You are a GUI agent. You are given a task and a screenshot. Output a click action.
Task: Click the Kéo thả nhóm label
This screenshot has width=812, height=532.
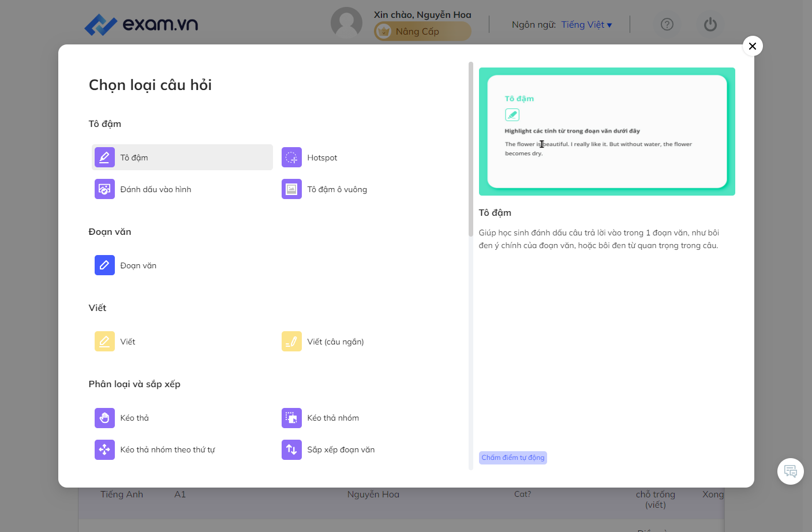(x=333, y=418)
